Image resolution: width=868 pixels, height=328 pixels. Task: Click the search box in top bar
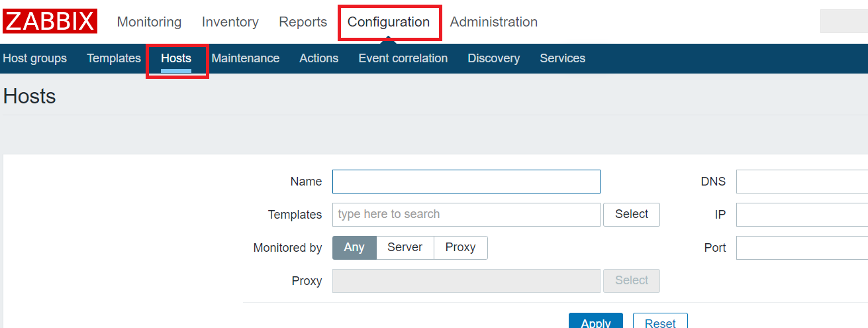pyautogui.click(x=844, y=21)
